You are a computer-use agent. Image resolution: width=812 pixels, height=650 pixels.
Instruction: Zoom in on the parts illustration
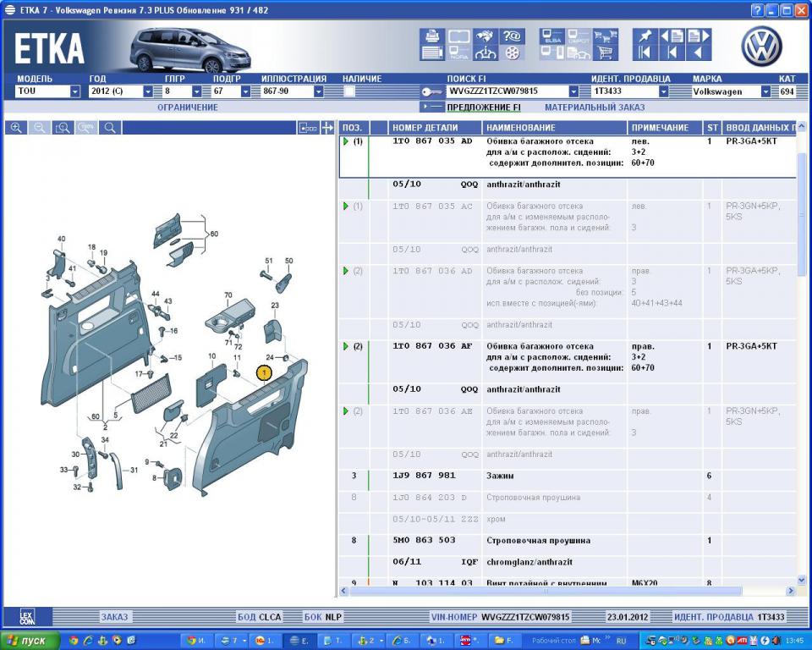click(x=16, y=128)
